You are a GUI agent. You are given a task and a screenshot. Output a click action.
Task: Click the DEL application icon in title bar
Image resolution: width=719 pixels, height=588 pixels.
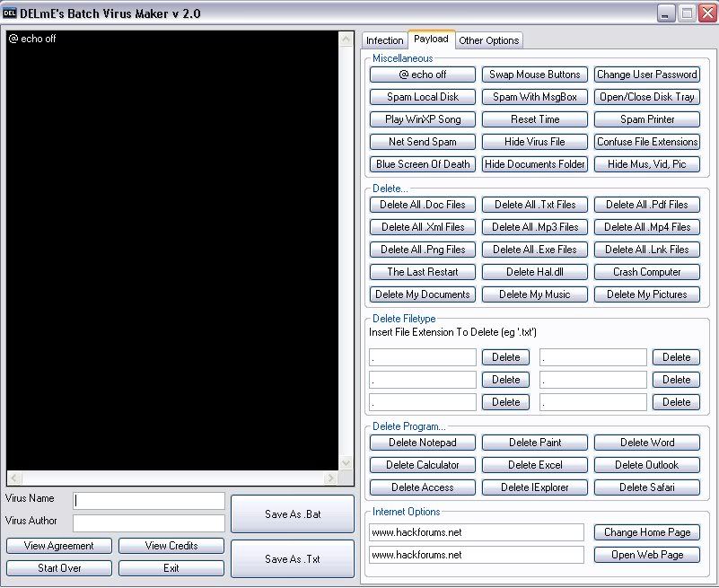(x=9, y=13)
